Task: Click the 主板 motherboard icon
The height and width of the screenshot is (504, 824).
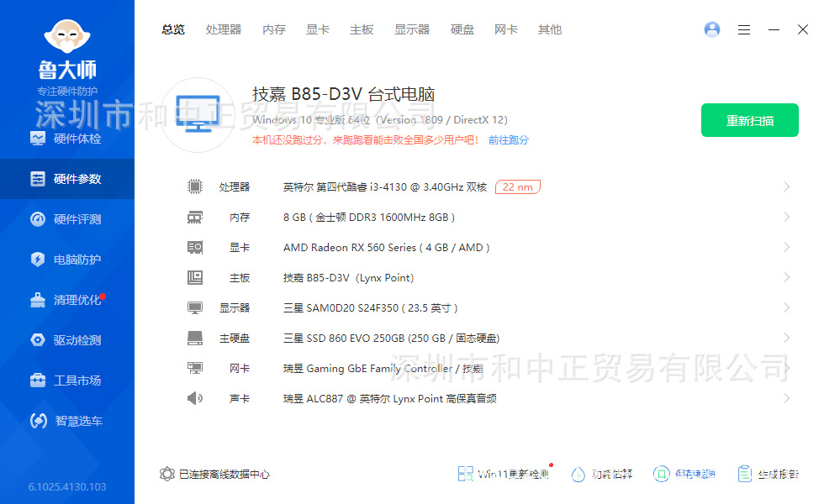Action: pyautogui.click(x=195, y=277)
